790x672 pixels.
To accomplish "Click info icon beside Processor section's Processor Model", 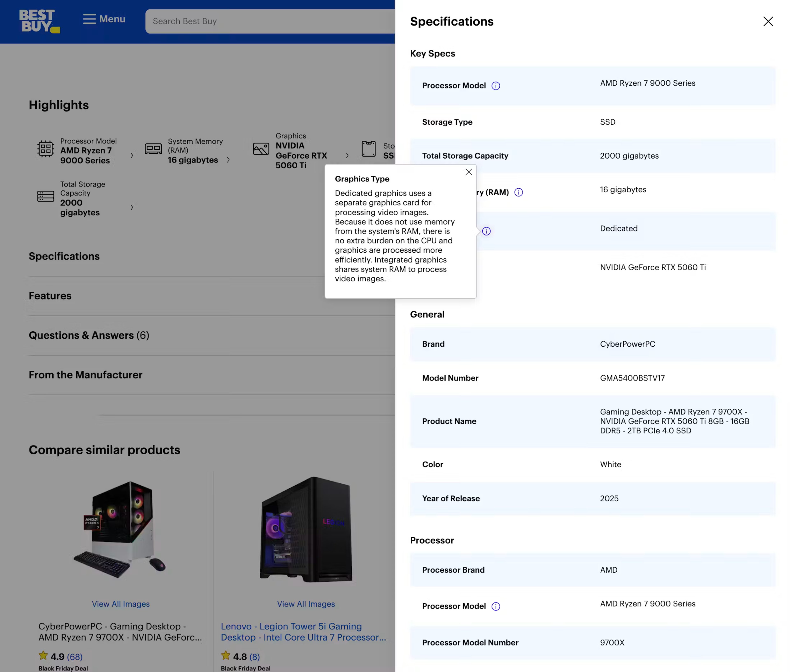I will click(x=495, y=606).
